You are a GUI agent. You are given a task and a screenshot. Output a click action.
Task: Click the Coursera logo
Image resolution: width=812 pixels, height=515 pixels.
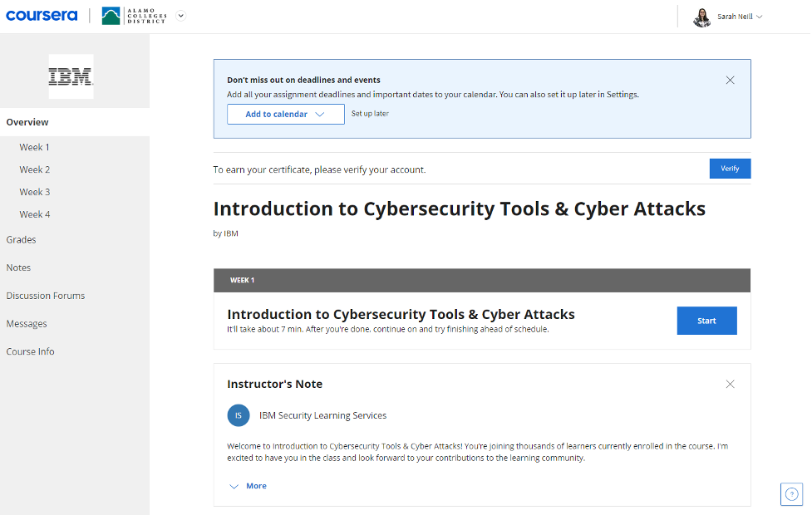click(x=42, y=16)
